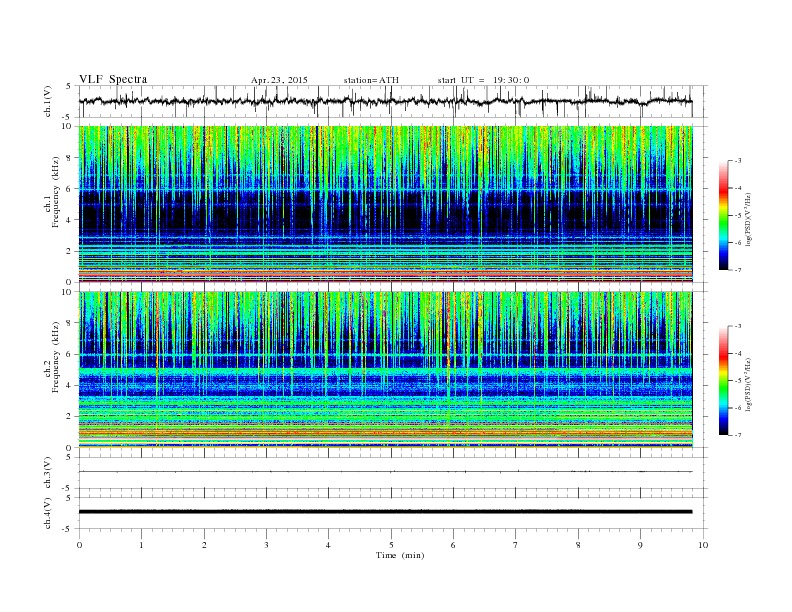This screenshot has width=792, height=612.
Task: Click time axis tick label "2"
Action: [204, 545]
